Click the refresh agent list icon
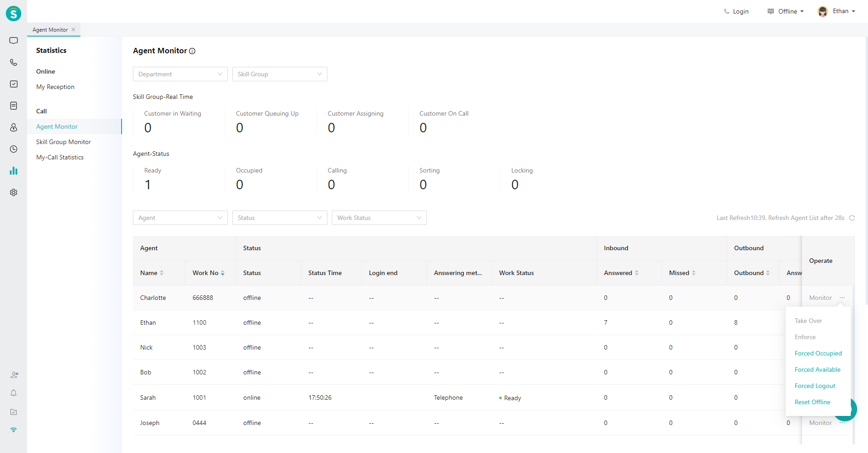Screen dimensions: 868x453 pyautogui.click(x=852, y=218)
